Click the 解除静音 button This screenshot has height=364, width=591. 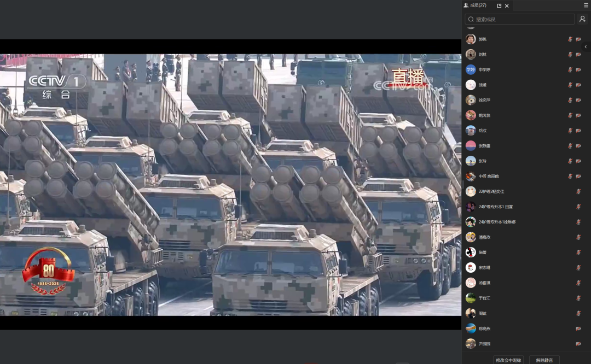point(544,360)
